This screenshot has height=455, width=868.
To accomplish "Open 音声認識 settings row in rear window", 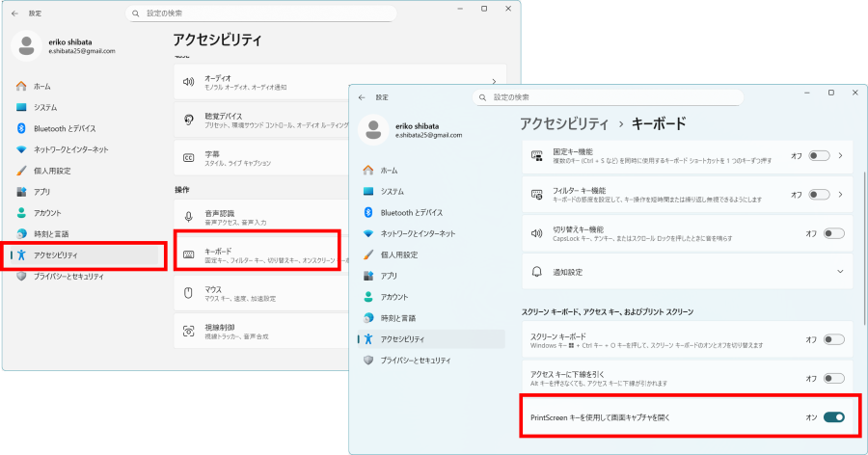I will [261, 217].
